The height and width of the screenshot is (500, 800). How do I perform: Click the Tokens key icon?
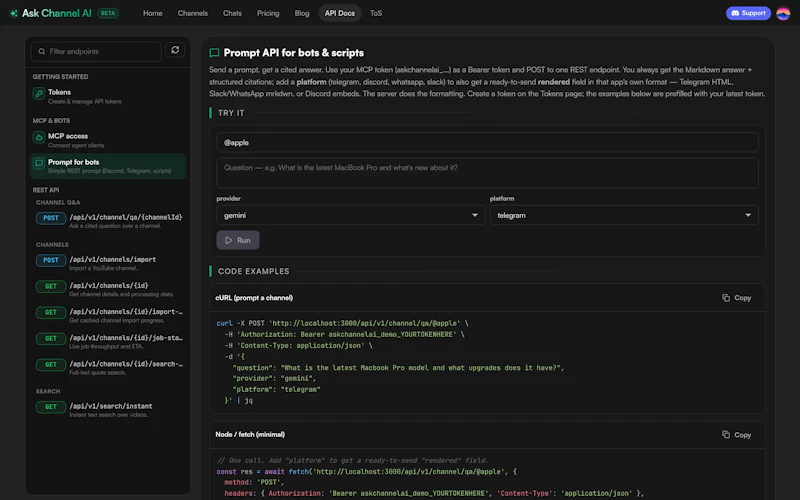(x=39, y=94)
